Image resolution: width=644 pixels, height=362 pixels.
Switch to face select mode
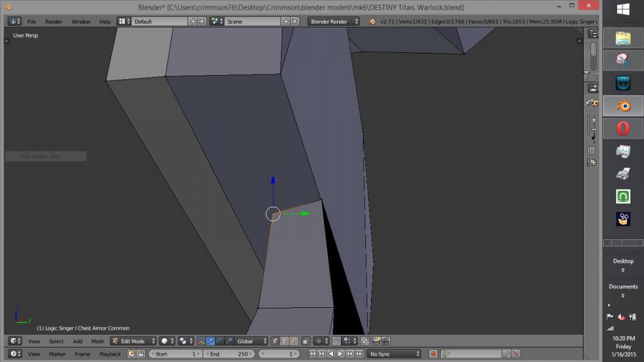(294, 341)
